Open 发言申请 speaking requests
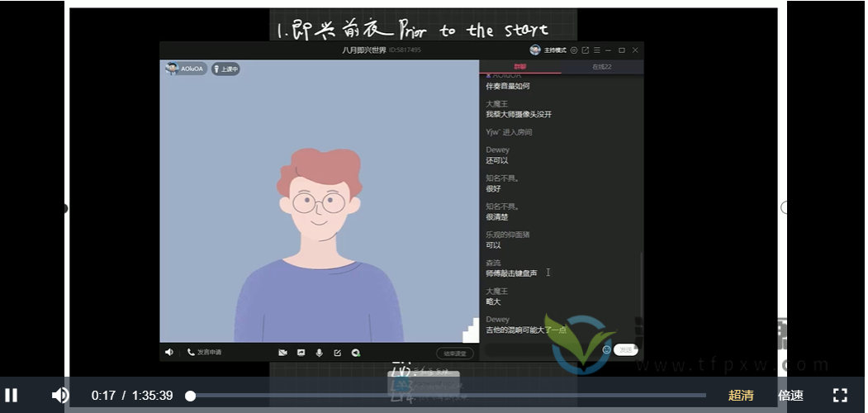The width and height of the screenshot is (868, 413). [204, 352]
